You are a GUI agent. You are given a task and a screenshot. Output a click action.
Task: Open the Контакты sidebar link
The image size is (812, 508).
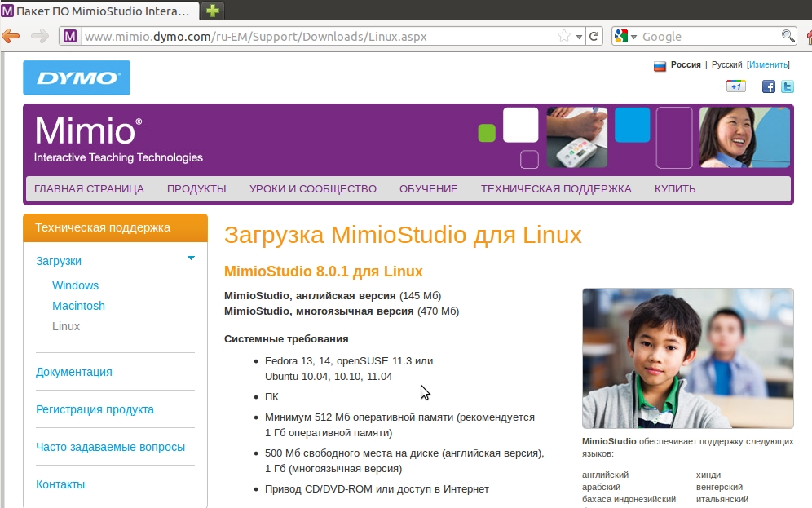(60, 484)
